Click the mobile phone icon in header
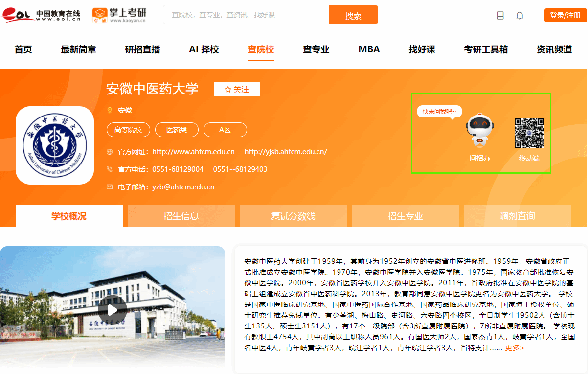 click(500, 16)
